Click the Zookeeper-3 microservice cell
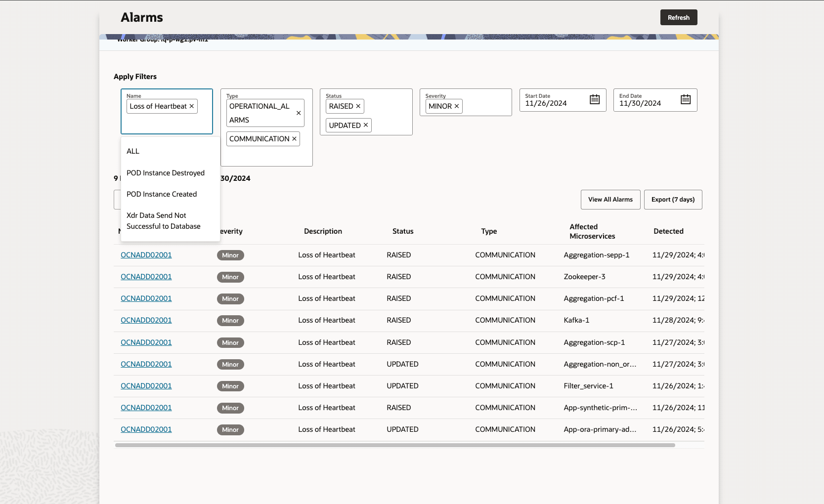This screenshot has height=504, width=824. 585,277
